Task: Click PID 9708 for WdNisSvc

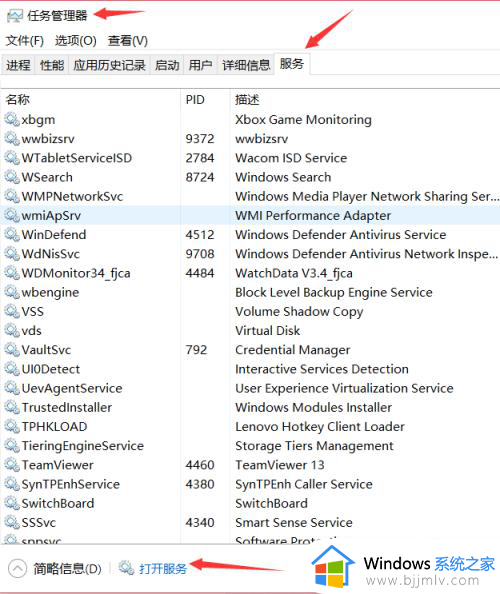Action: [x=200, y=254]
